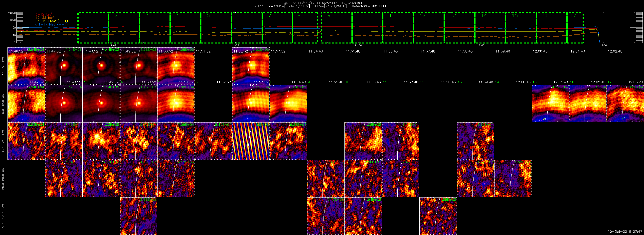Open the 50-100 keV image labeled 3.68E+03
Screen dimensions: 644x235
(x=139, y=216)
